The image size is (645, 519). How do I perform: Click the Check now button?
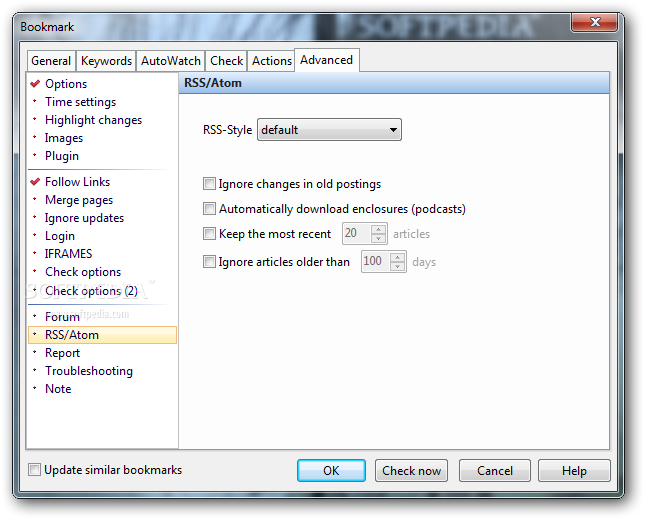click(411, 470)
